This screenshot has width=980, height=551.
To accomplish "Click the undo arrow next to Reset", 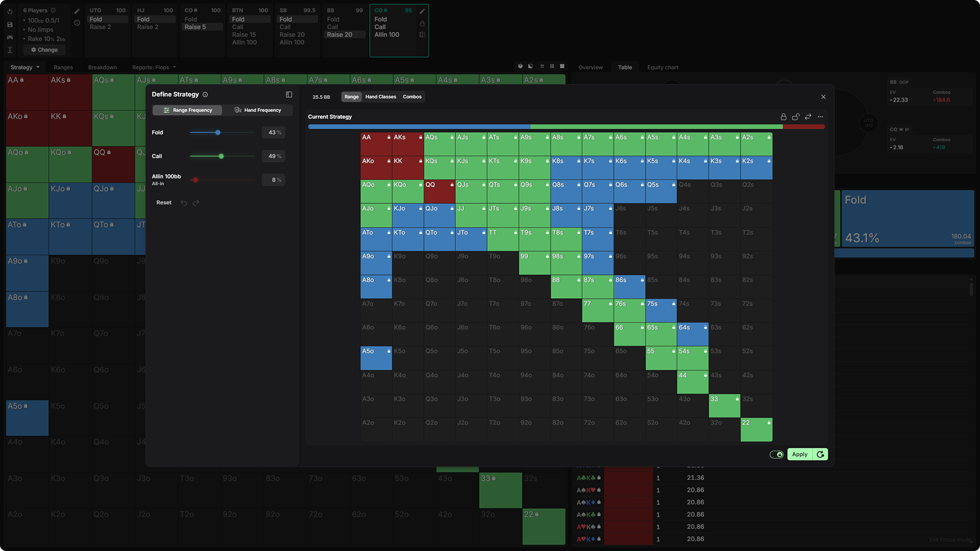I will pos(184,203).
